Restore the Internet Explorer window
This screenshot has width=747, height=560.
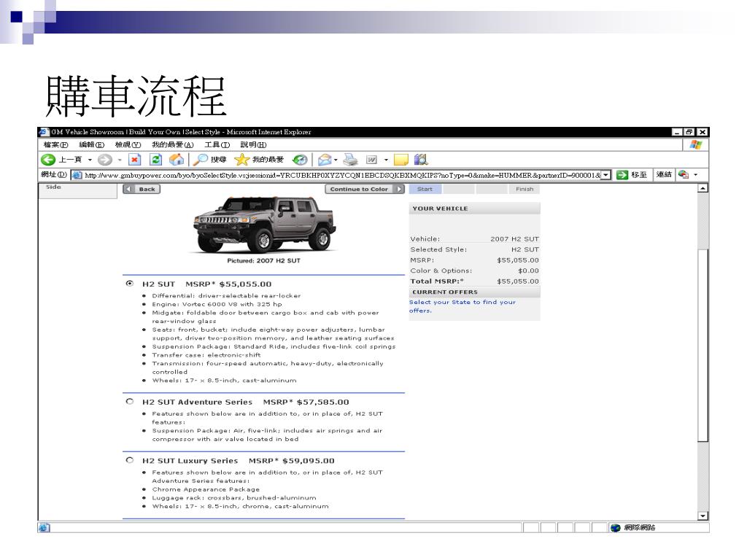[689, 132]
